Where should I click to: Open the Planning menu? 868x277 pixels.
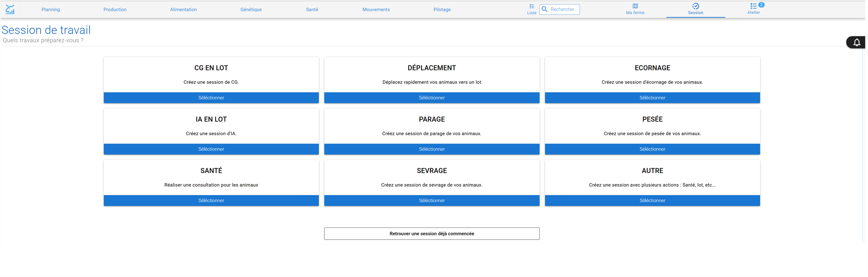click(x=51, y=9)
